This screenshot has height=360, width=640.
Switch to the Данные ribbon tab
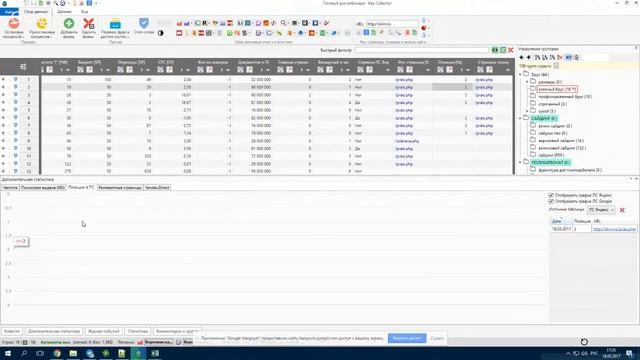(64, 12)
